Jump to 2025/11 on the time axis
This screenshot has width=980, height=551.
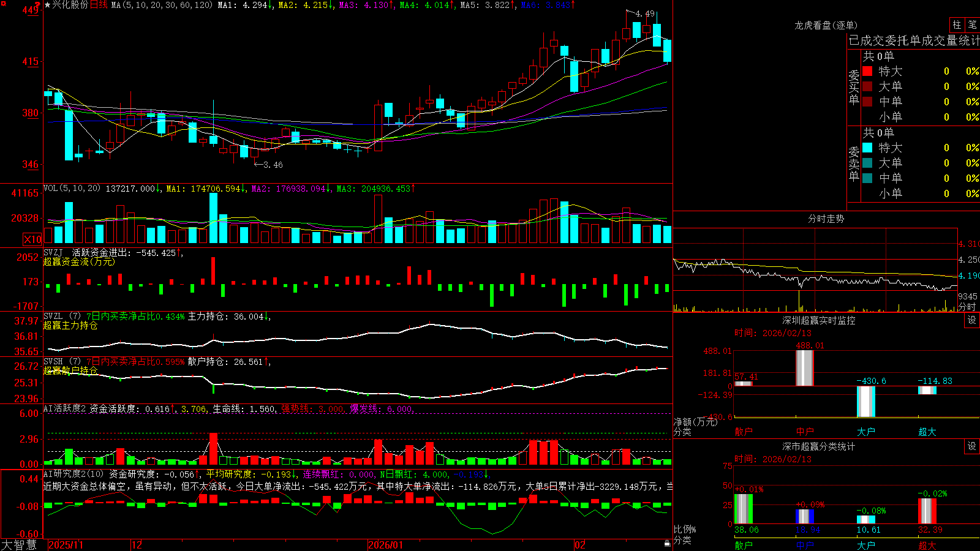pos(66,545)
